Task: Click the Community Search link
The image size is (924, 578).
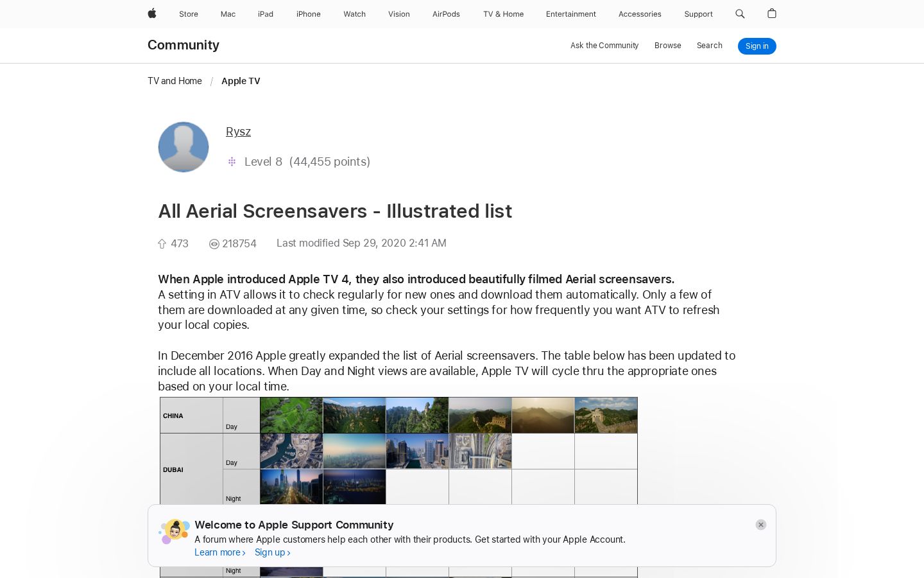Action: (710, 46)
